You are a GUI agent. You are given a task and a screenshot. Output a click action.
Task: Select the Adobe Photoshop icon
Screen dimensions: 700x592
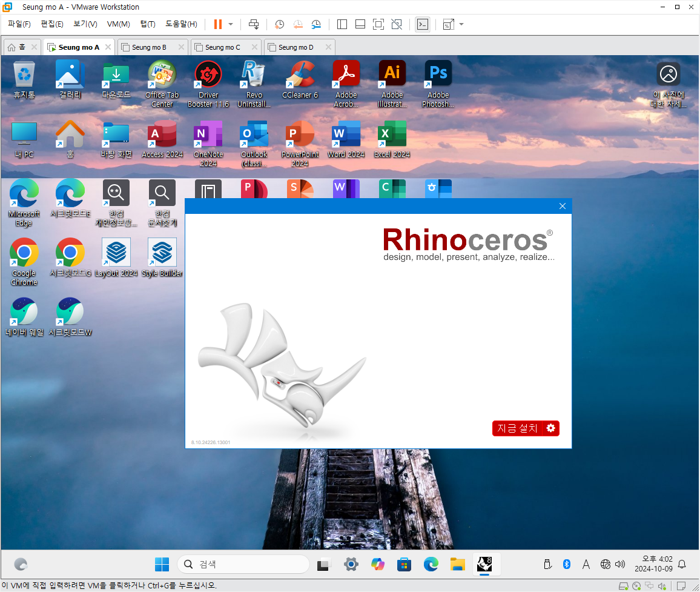438,84
